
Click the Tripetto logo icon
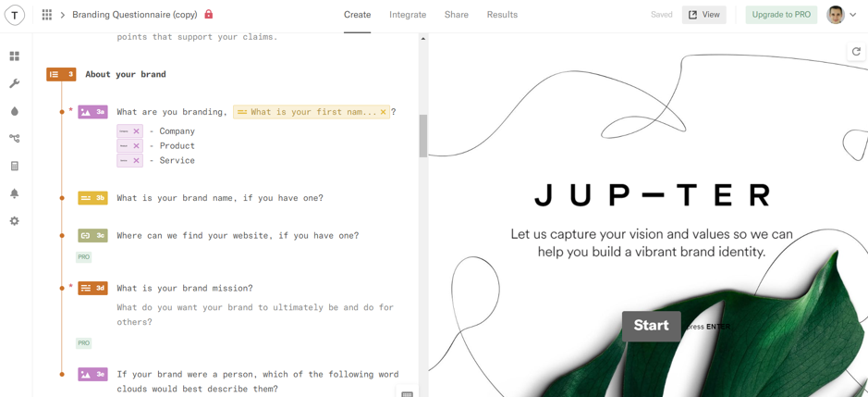15,15
